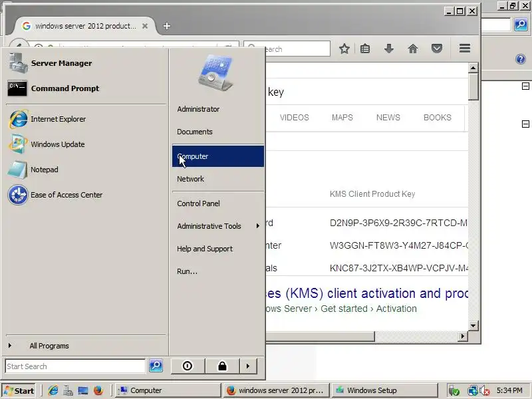The image size is (532, 399).
Task: Switch to Computer taskbar window
Action: (168, 390)
